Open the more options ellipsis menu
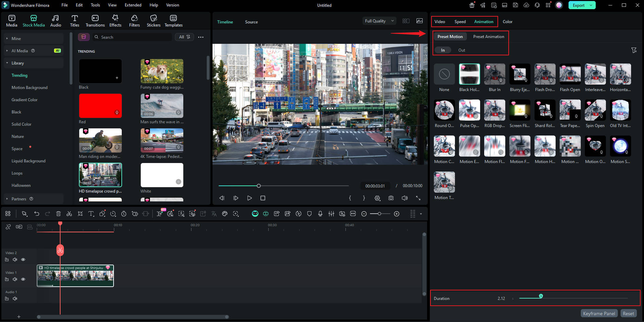Viewport: 644px width, 322px height. pyautogui.click(x=201, y=37)
